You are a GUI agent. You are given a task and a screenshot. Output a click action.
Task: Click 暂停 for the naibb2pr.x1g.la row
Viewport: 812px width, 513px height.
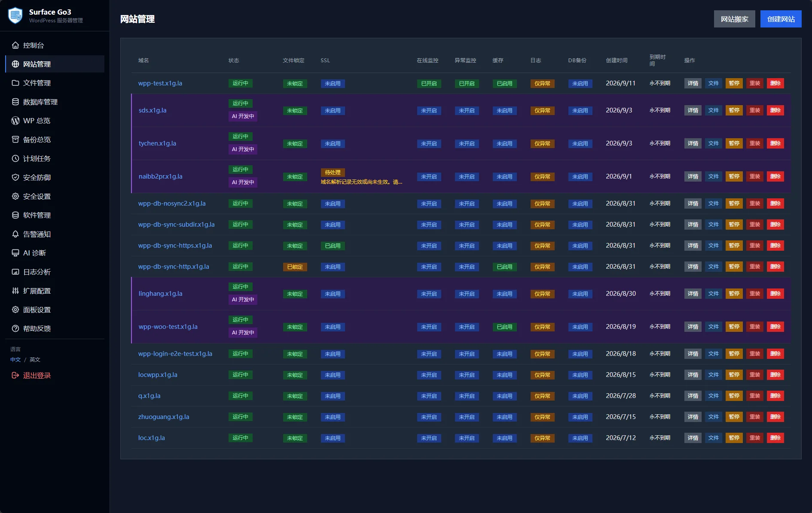click(734, 176)
